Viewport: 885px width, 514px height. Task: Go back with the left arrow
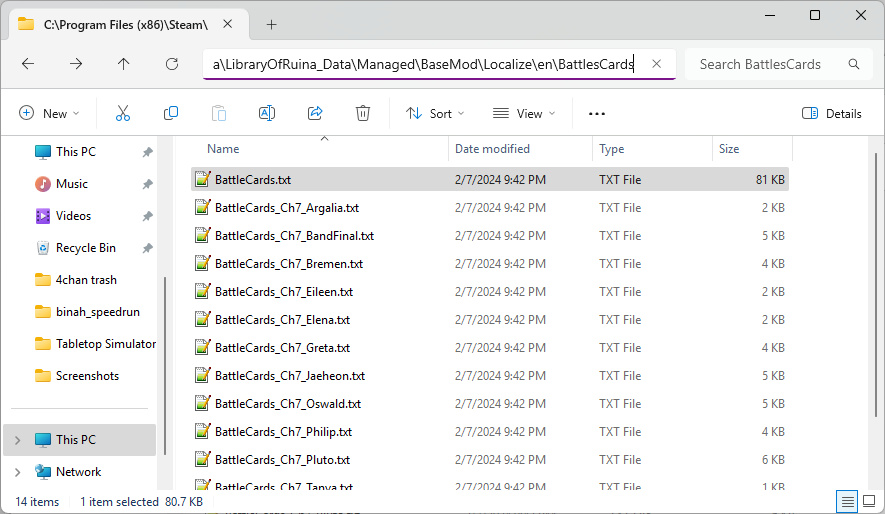tap(28, 64)
